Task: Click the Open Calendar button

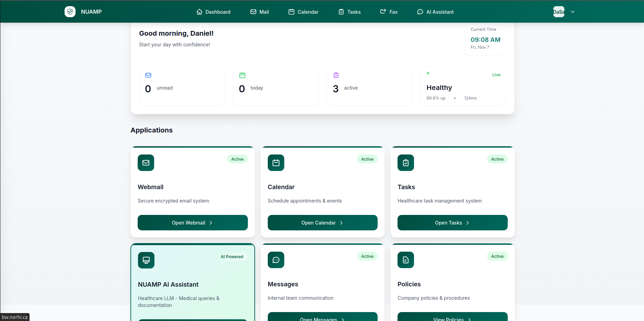Action: 322,222
